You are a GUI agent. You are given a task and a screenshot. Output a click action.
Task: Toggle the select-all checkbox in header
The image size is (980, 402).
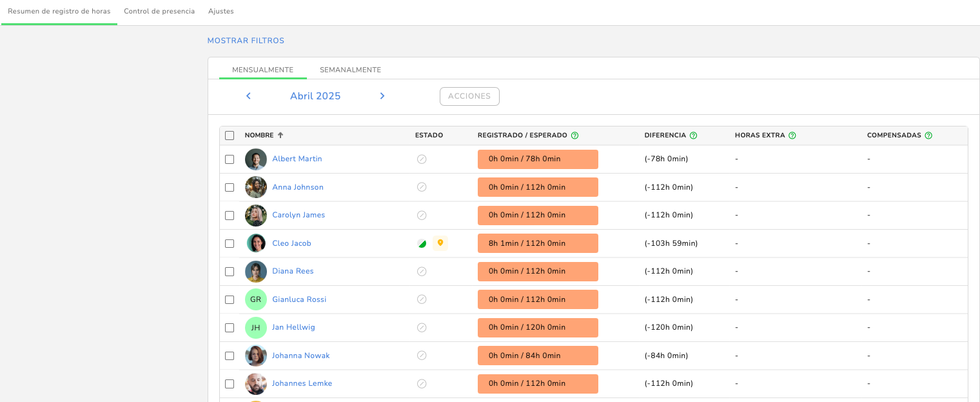[230, 136]
